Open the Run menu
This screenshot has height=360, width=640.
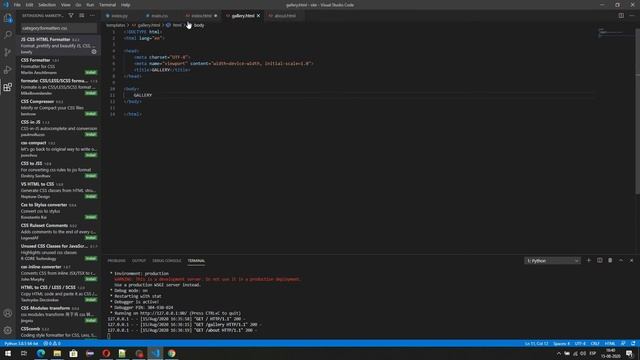(90, 5)
